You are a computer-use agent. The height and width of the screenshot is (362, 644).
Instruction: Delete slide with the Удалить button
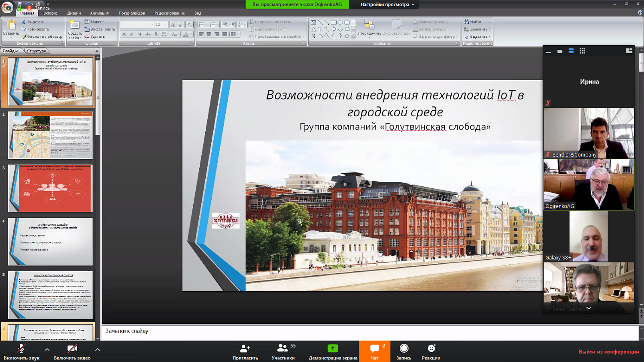tap(94, 36)
